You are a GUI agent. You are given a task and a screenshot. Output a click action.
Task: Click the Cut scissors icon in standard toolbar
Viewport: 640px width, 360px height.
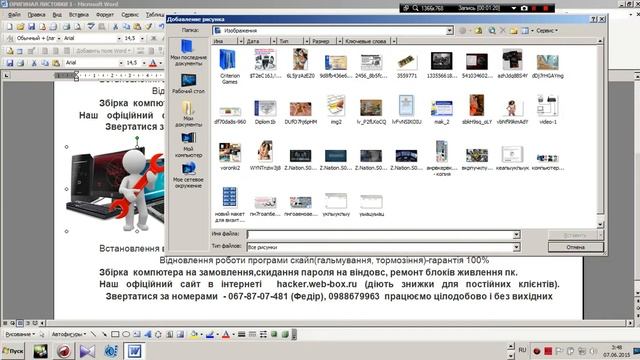116,27
